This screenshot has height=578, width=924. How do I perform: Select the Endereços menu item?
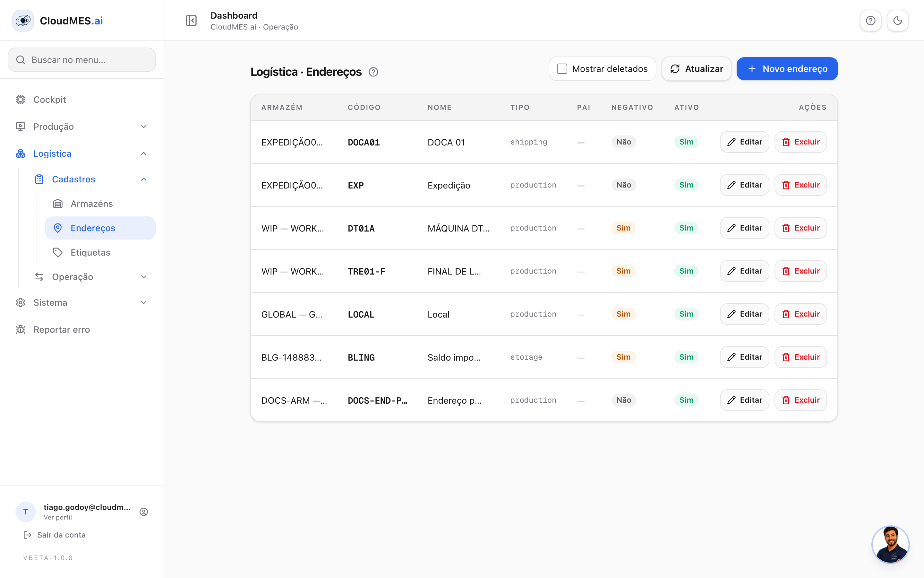(100, 228)
